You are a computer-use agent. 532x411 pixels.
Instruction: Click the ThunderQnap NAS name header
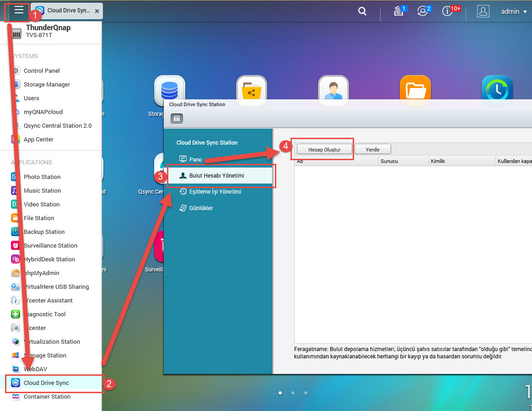[48, 28]
